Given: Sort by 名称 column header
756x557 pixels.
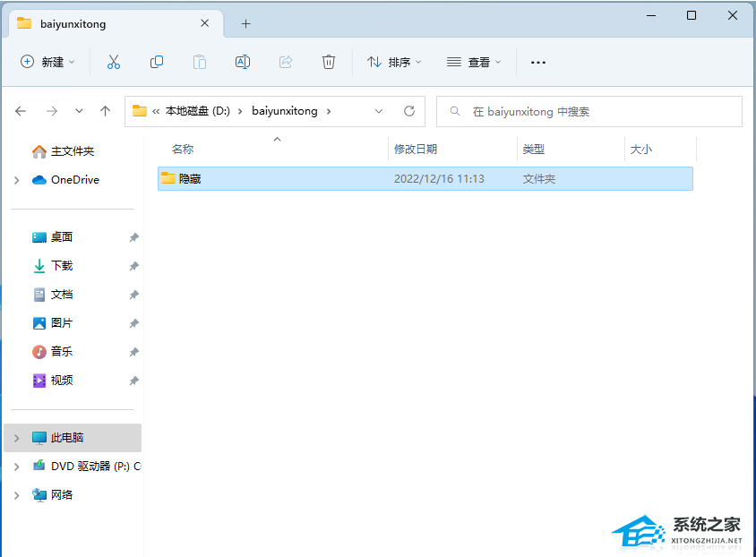Looking at the screenshot, I should pyautogui.click(x=183, y=150).
